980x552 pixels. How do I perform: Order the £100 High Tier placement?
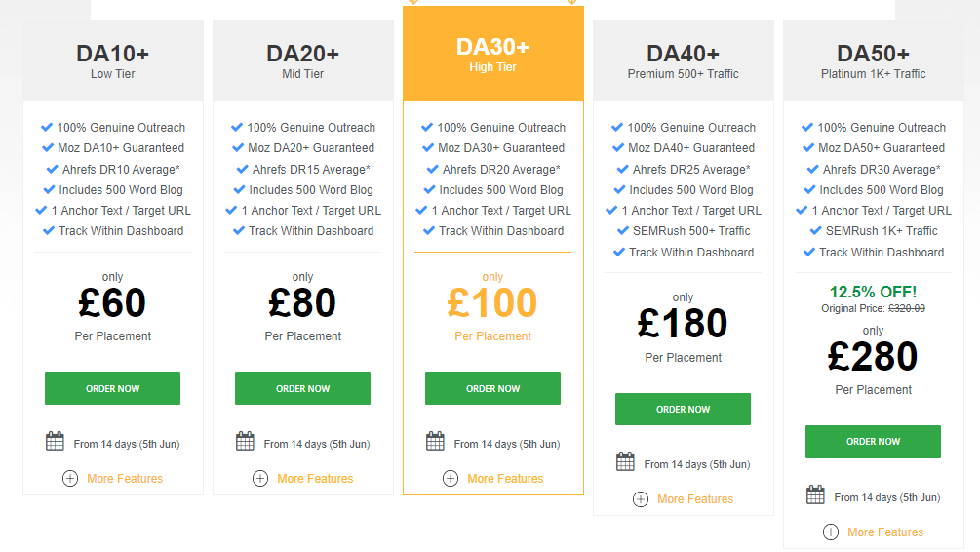492,388
